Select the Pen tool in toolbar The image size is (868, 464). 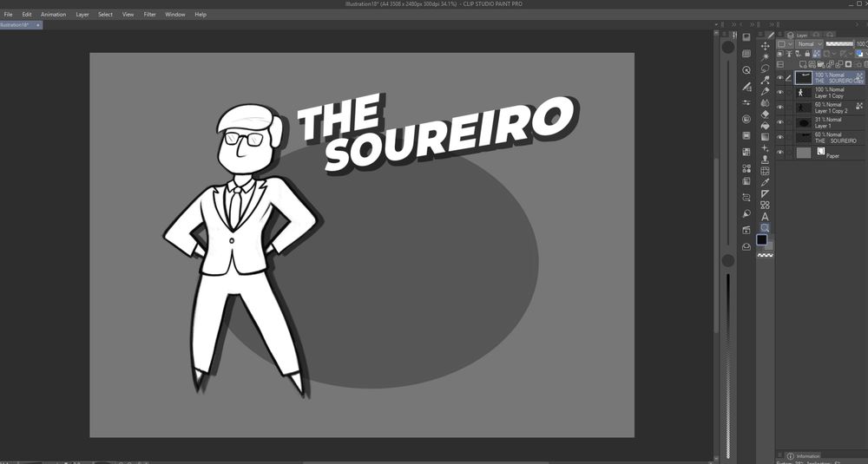pyautogui.click(x=765, y=91)
